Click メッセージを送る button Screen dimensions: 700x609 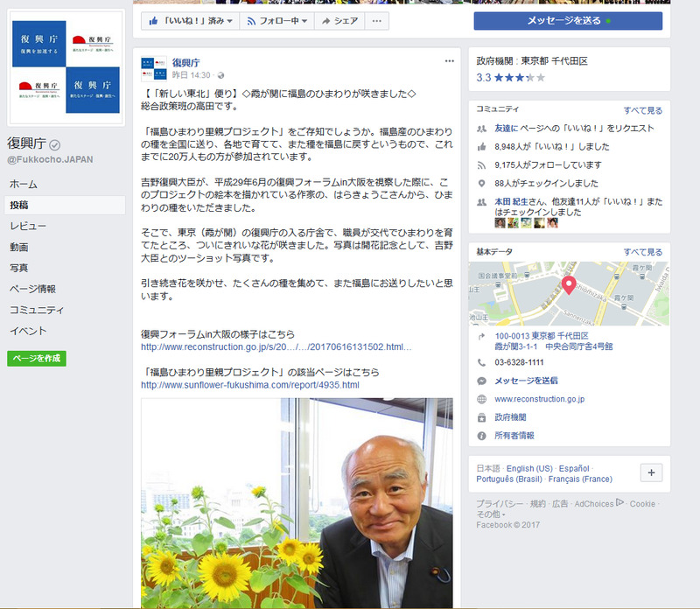[x=568, y=20]
